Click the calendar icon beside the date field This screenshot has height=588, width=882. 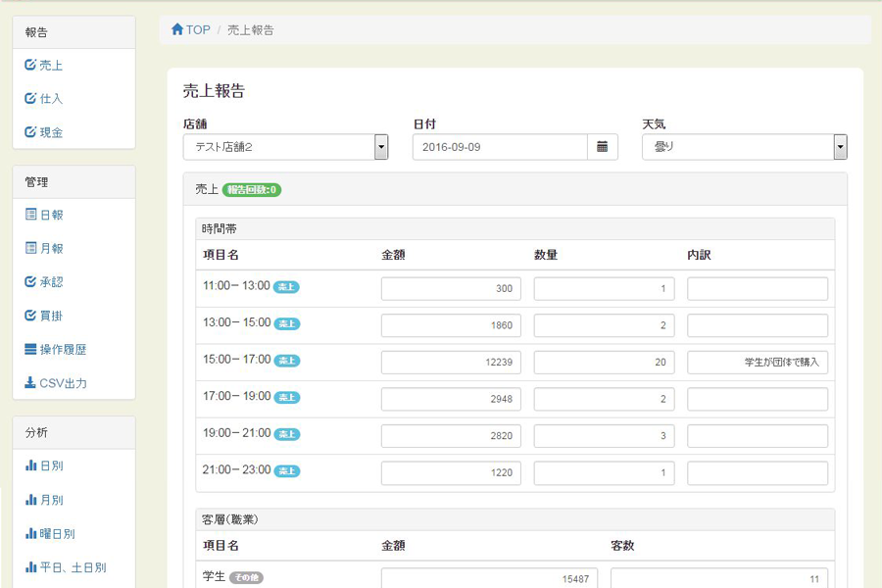click(x=602, y=147)
